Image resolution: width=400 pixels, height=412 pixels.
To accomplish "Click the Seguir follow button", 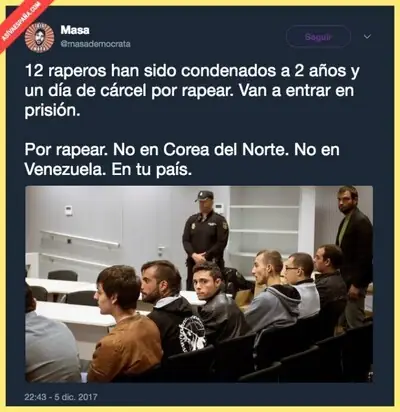I will [318, 37].
